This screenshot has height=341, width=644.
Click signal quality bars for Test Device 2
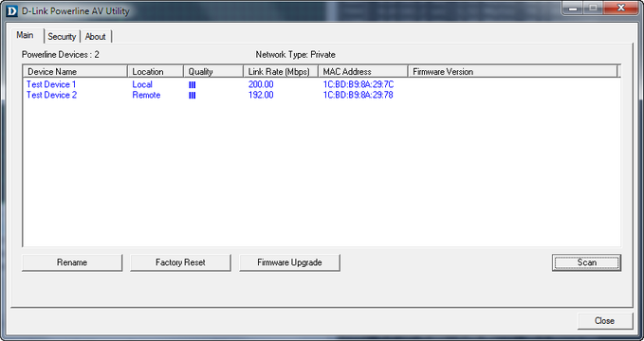pos(192,96)
